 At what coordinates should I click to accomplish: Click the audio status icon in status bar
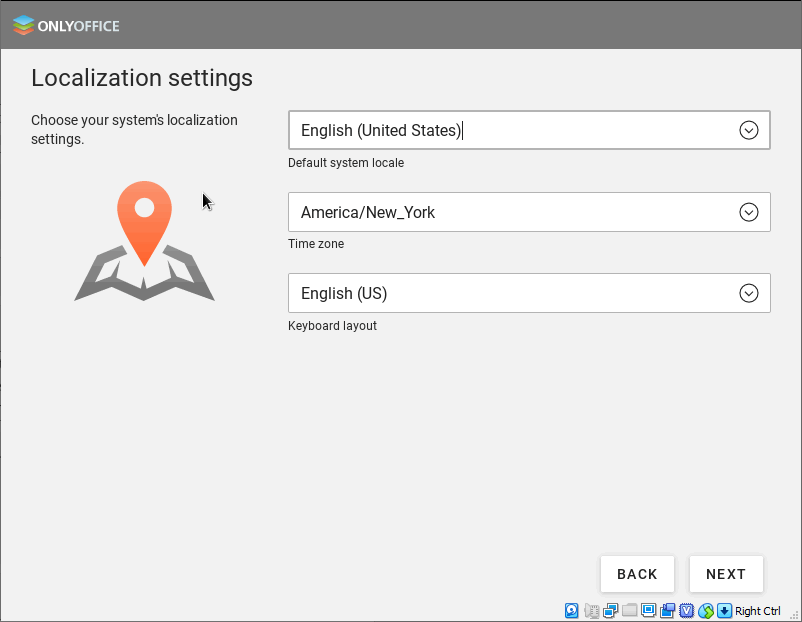pos(591,611)
